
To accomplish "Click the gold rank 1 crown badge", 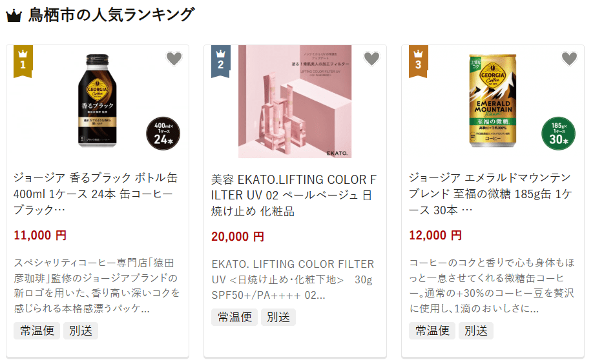I will tap(23, 61).
